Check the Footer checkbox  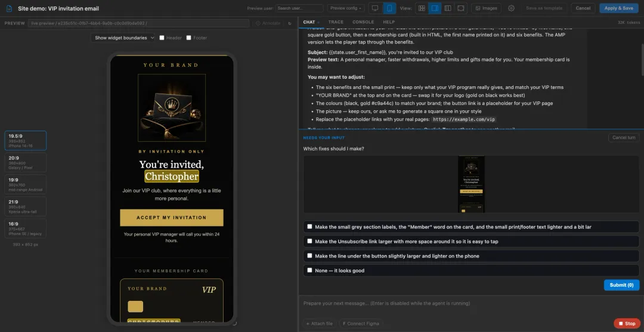[189, 38]
